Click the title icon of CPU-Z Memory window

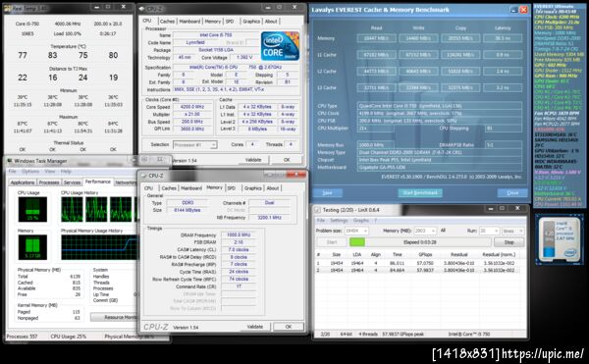tap(143, 176)
